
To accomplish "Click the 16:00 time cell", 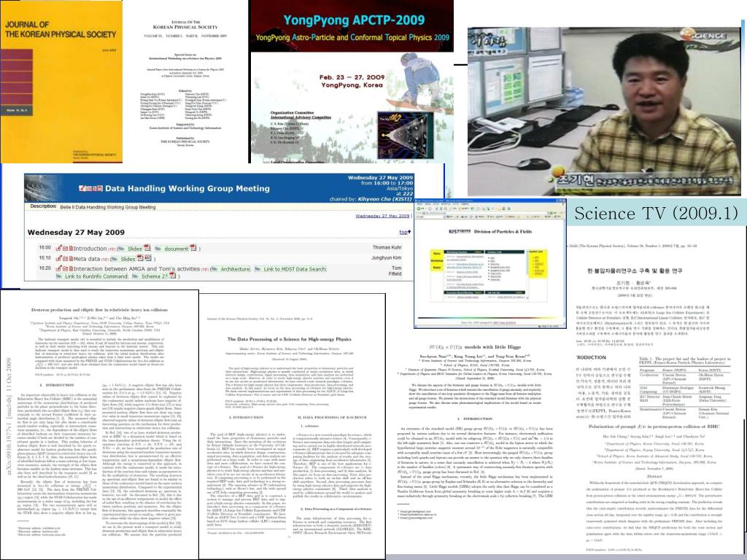I will [44, 248].
